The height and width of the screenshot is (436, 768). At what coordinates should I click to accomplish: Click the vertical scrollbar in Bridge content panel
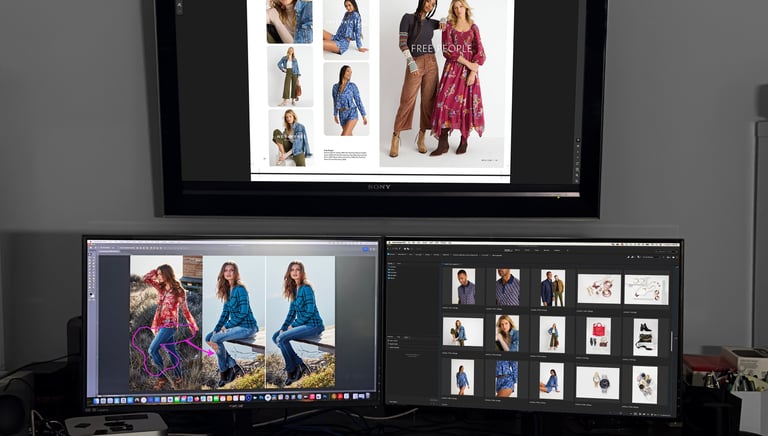(672, 341)
